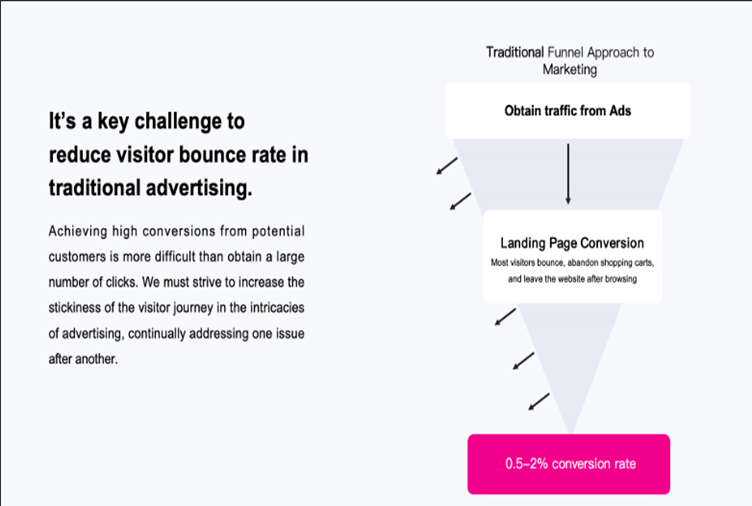Click the middle diagonal arrow beside lower funnel
Image resolution: width=752 pixels, height=506 pixels.
tap(523, 361)
